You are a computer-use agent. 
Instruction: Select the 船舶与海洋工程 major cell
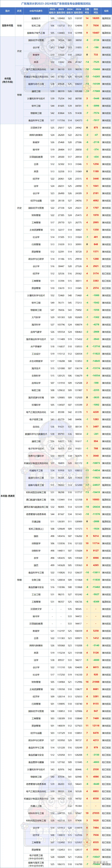[x=36, y=485]
